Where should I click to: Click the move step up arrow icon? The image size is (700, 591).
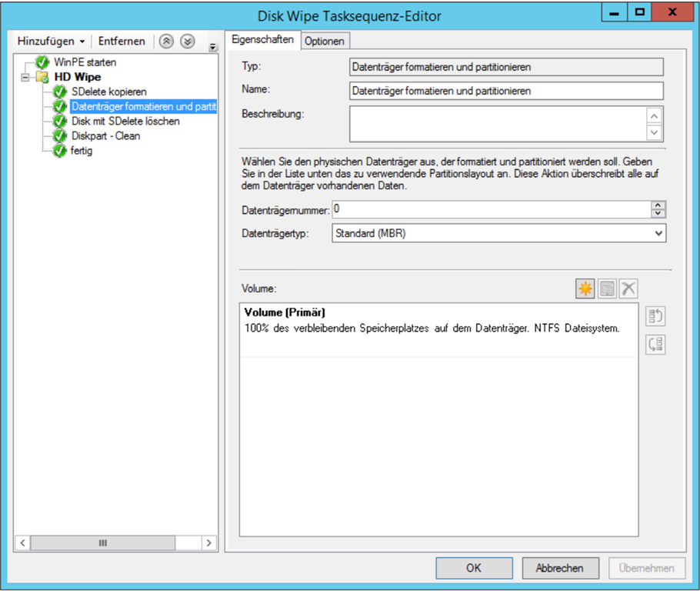point(166,42)
